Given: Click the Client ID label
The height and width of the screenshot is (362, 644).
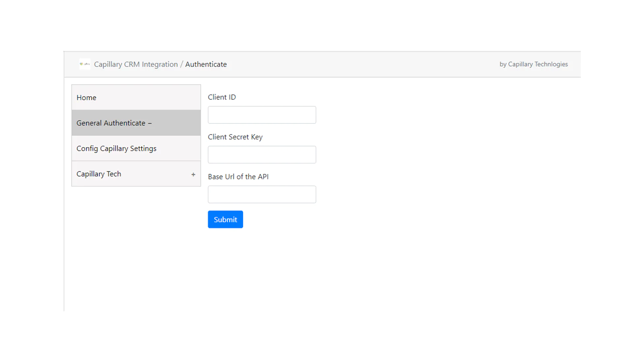Looking at the screenshot, I should coord(222,97).
